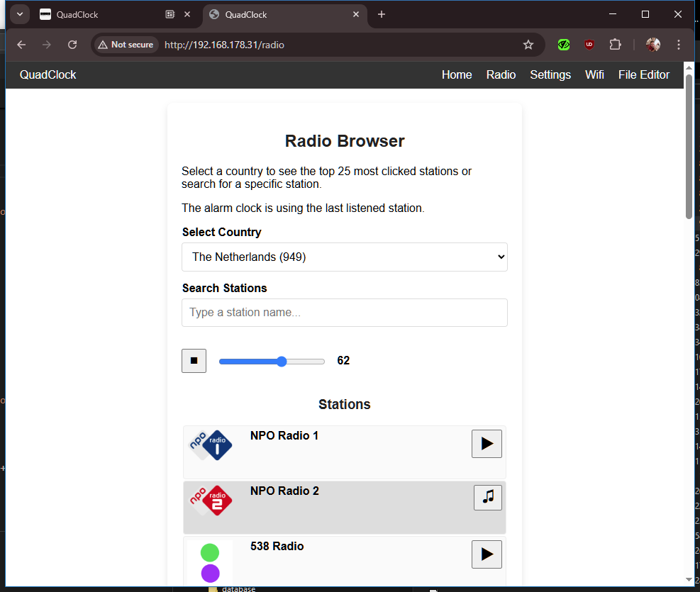Open the browser extensions puzzle-piece icon
This screenshot has height=592, width=700.
(x=615, y=44)
